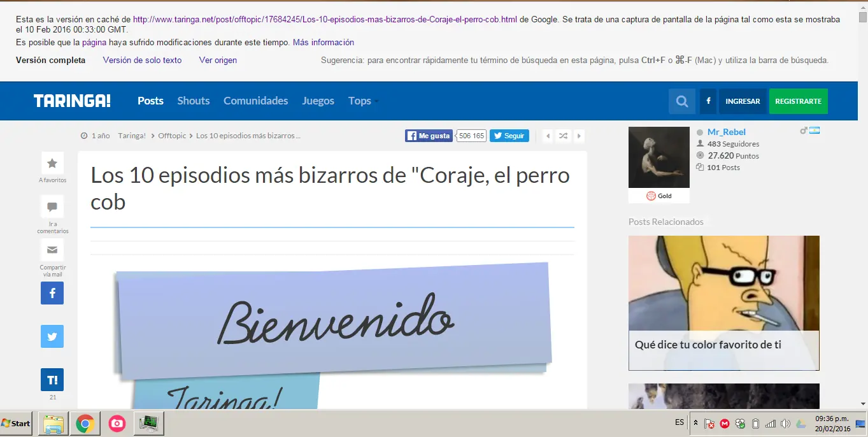Switch to 'Versión de solo texto'
The width and height of the screenshot is (868, 437).
[x=142, y=60]
